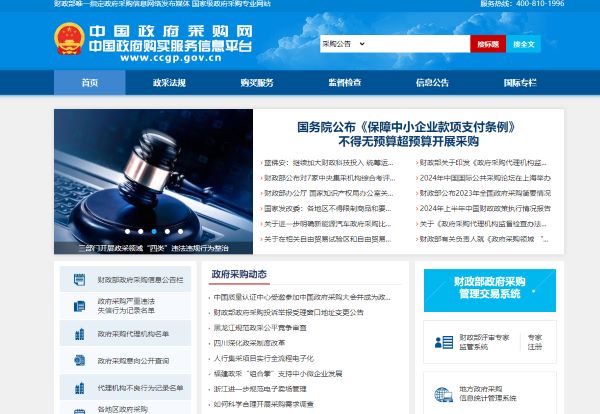
Task: Click the building icon beside 代理机构不良行为记录名单
Action: [79, 388]
